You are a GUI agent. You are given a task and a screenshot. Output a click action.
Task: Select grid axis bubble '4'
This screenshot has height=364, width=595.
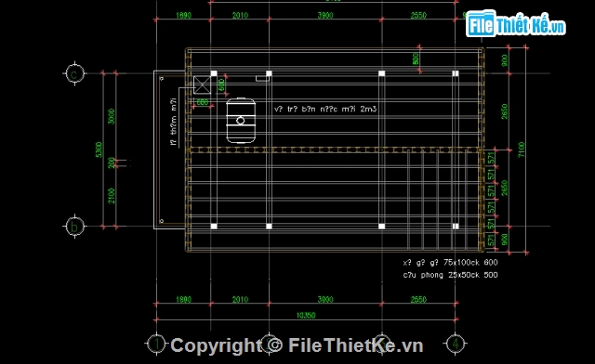click(x=456, y=344)
